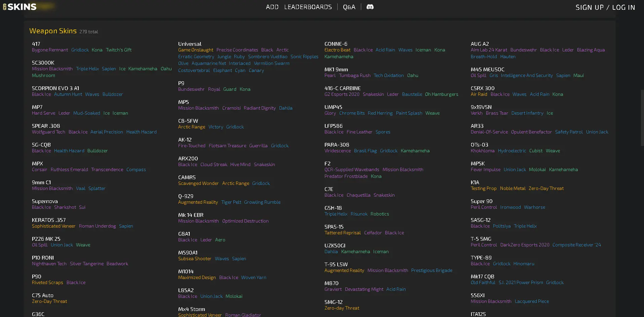This screenshot has height=317, width=644.
Task: Click Aim Lab 24 Karat skin
Action: click(x=489, y=50)
